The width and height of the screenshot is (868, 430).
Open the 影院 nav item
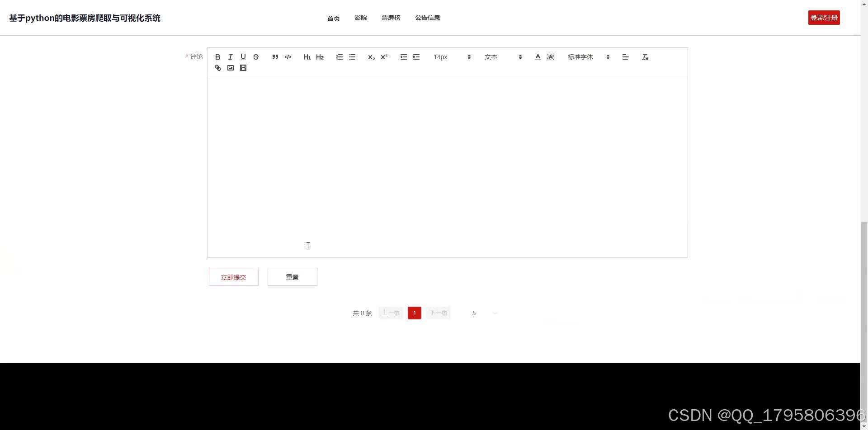tap(361, 18)
